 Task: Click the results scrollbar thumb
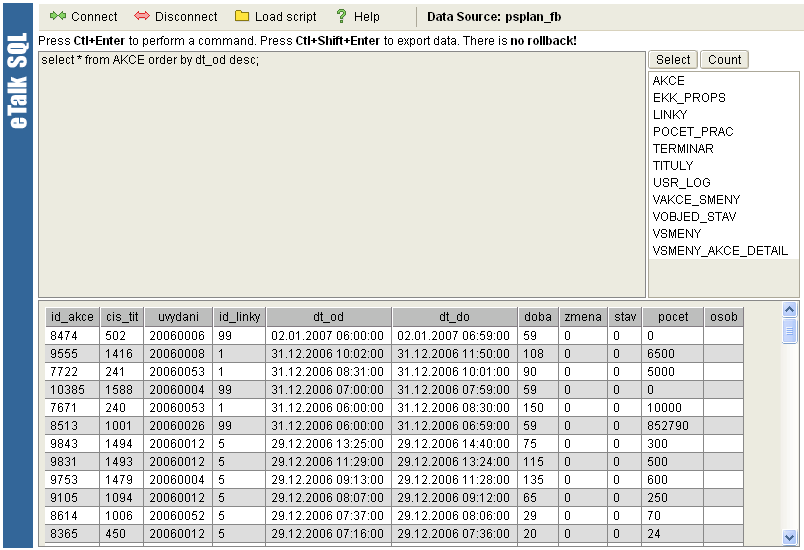point(789,331)
